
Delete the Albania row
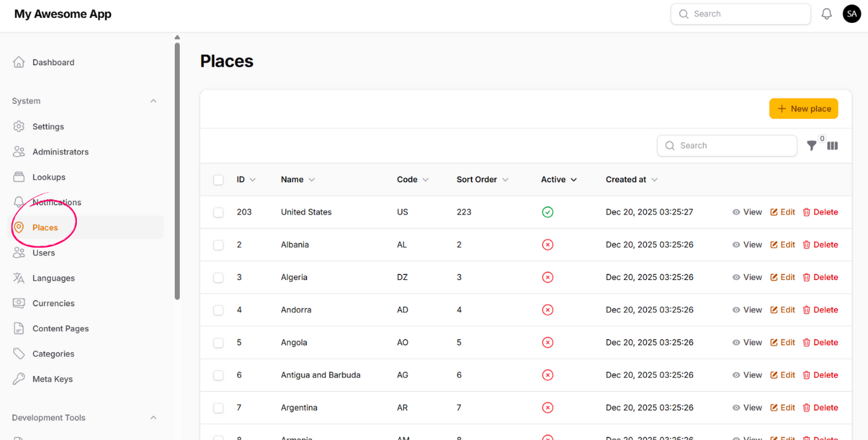tap(820, 244)
